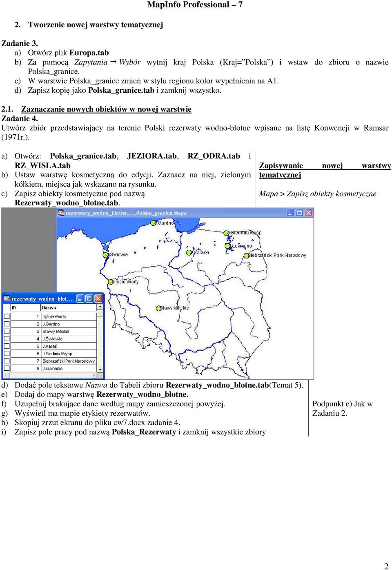Image resolution: width=392 pixels, height=570 pixels.
Task: Click the Biebrzański Park Narodowy green marker
Action: [246, 256]
